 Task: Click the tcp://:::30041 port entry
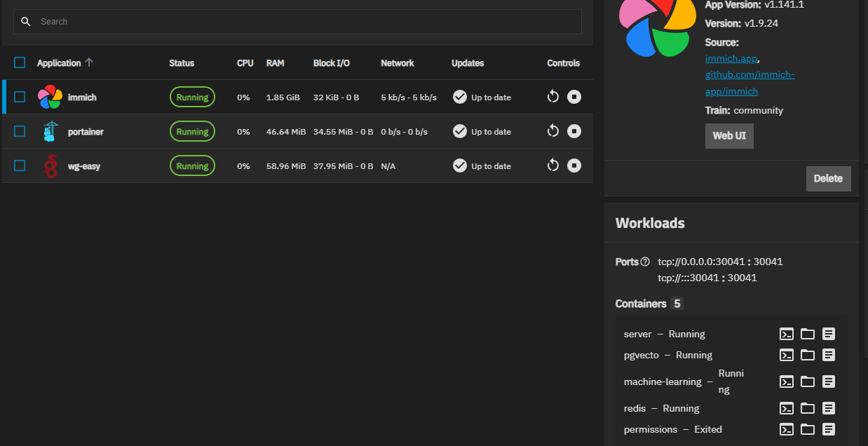coord(707,278)
